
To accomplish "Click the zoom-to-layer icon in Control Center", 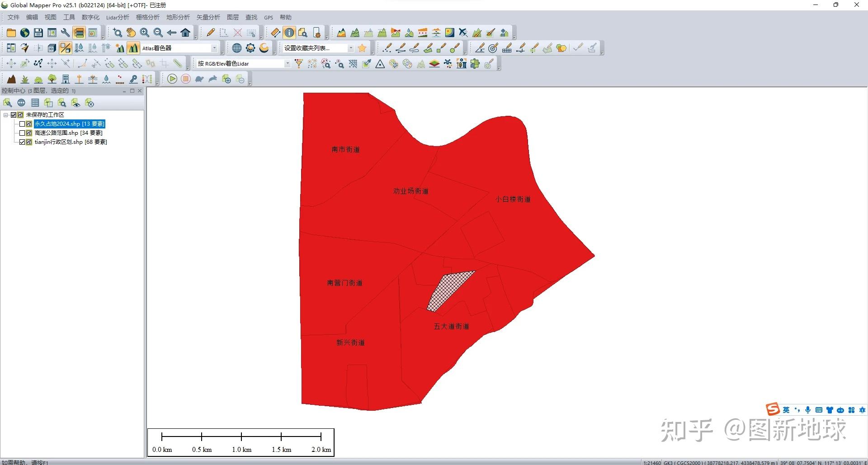I will pyautogui.click(x=62, y=103).
